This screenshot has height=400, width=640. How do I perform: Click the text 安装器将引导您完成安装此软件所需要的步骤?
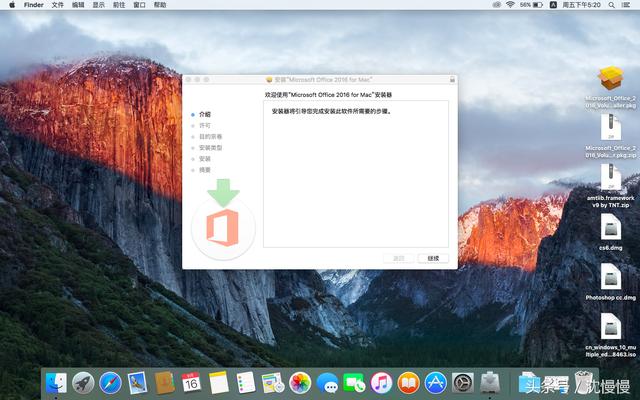pyautogui.click(x=332, y=111)
